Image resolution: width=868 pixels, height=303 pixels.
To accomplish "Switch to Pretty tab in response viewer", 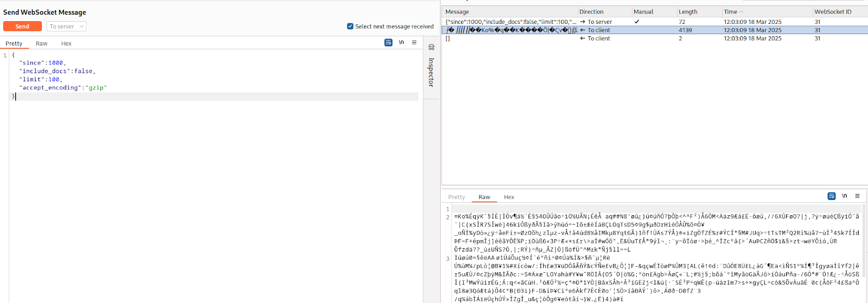I will (457, 197).
